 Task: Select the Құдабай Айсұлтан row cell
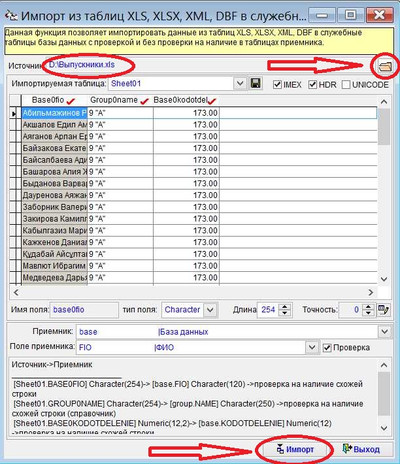click(54, 254)
